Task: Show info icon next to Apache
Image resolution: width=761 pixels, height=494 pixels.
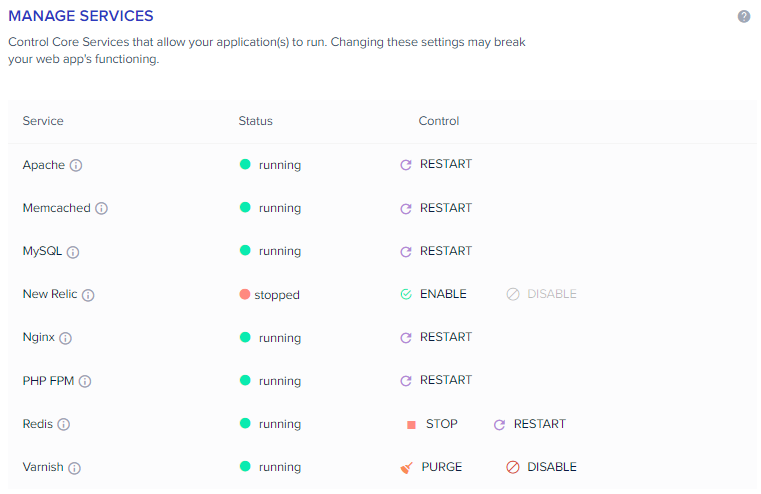Action: (76, 165)
